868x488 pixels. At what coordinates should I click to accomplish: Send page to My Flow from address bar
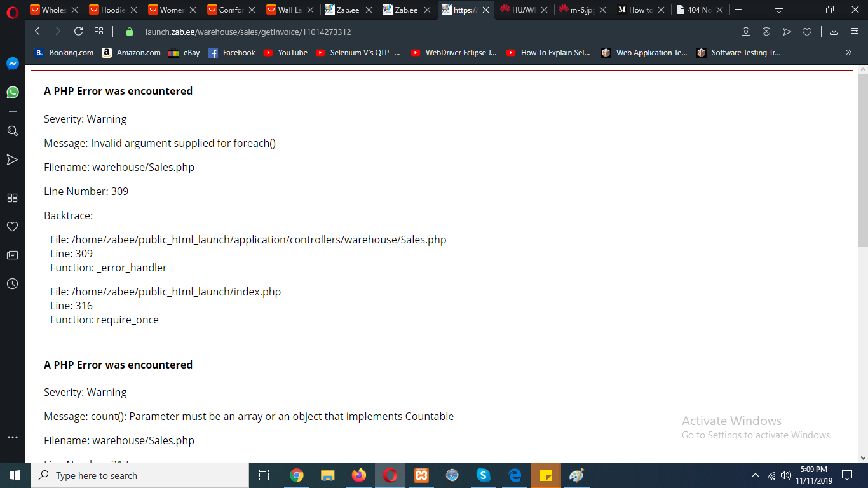[787, 32]
